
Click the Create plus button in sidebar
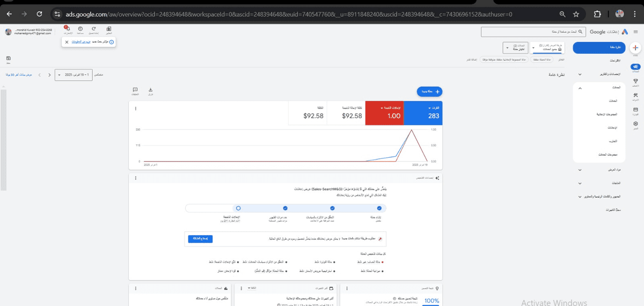pyautogui.click(x=635, y=47)
